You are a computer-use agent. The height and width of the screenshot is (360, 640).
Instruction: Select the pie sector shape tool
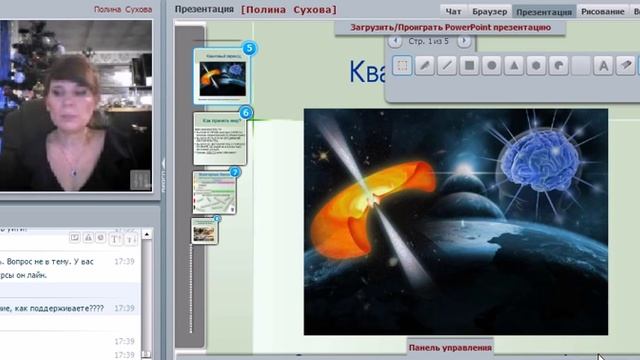tap(559, 65)
